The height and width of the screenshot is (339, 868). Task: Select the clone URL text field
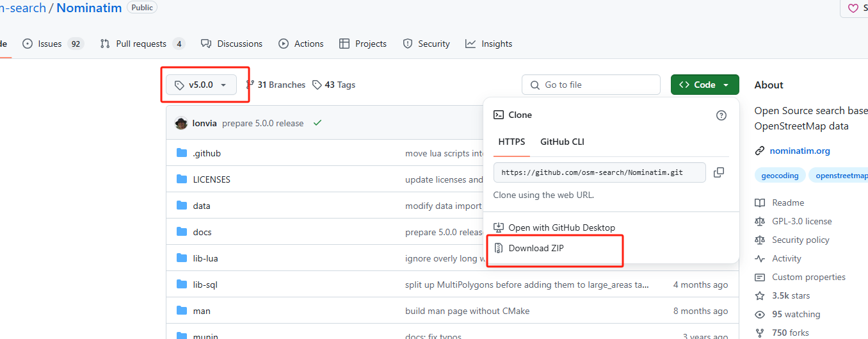pyautogui.click(x=599, y=172)
